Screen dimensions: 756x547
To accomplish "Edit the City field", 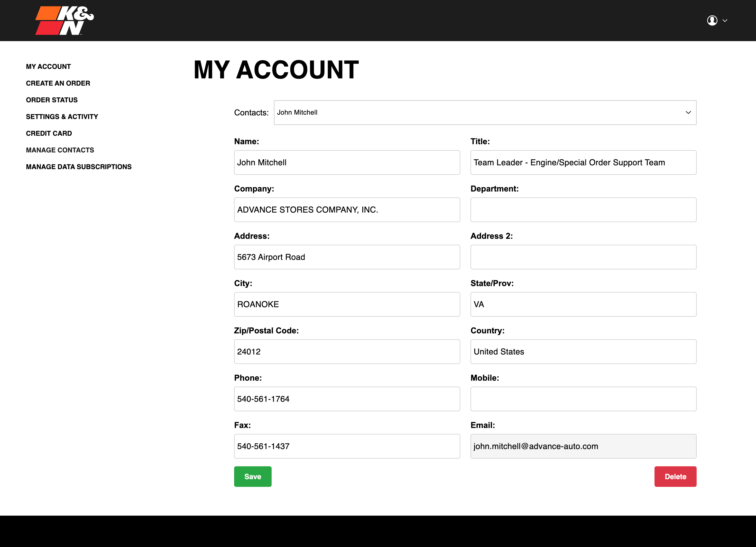I will [x=347, y=304].
